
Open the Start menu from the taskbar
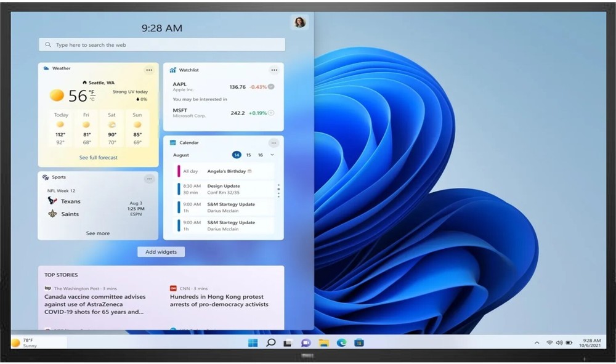point(253,342)
